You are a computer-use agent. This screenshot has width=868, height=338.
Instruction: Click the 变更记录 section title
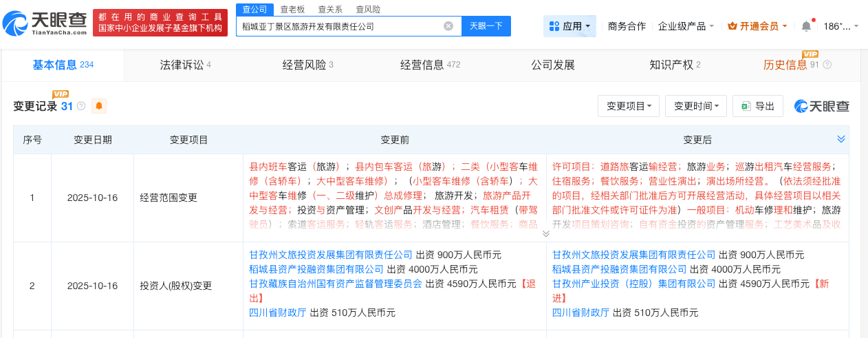point(35,106)
